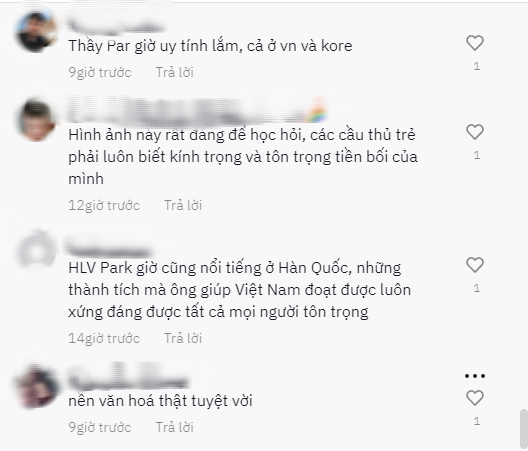
Task: Open the fourth commenter's avatar profile
Action: point(36,386)
